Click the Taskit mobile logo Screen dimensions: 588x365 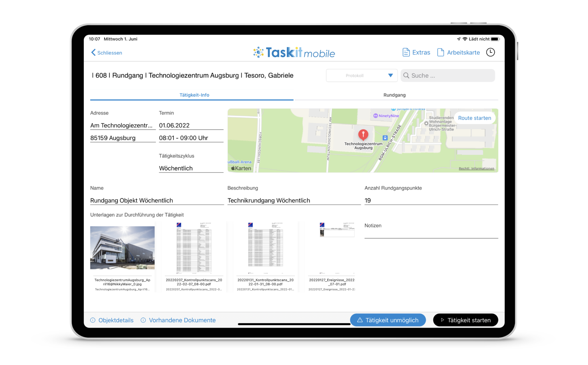pyautogui.click(x=293, y=53)
